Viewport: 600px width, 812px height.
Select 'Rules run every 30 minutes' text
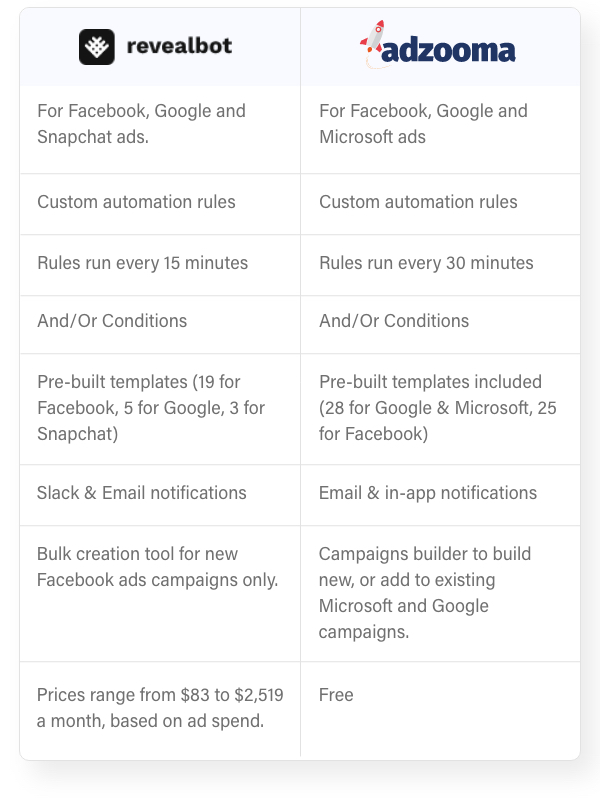point(426,263)
